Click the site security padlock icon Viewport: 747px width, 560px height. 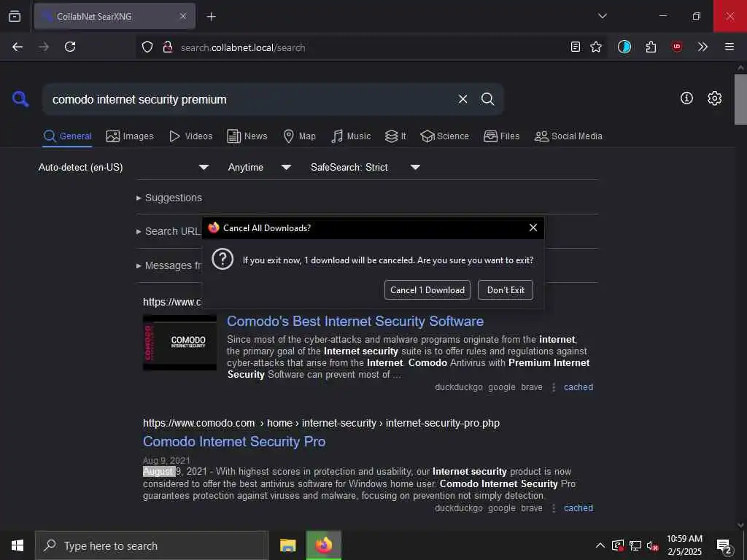(x=168, y=47)
